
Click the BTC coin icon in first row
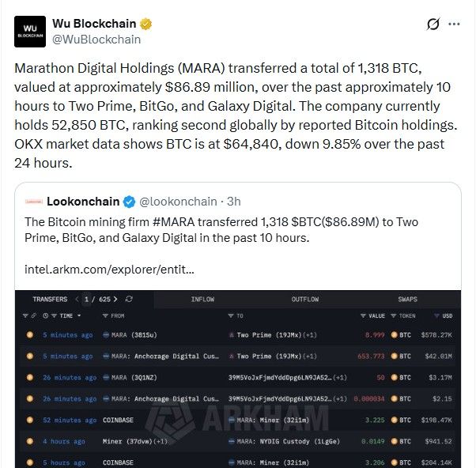point(395,334)
